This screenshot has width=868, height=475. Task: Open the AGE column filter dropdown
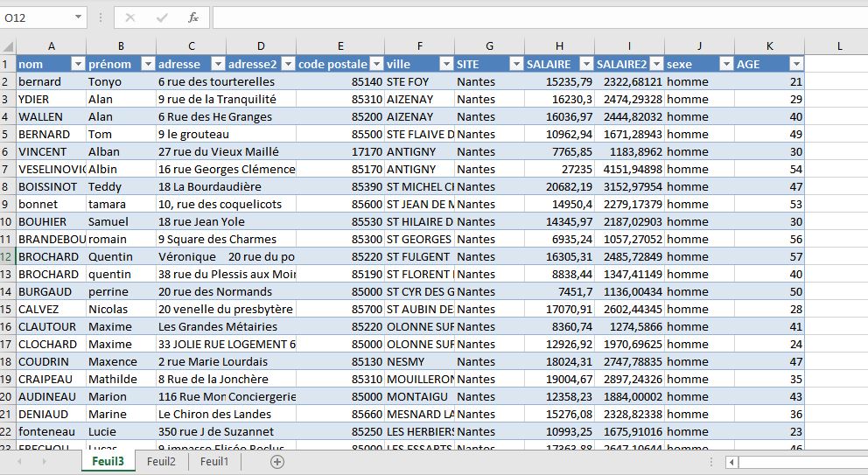[x=795, y=64]
